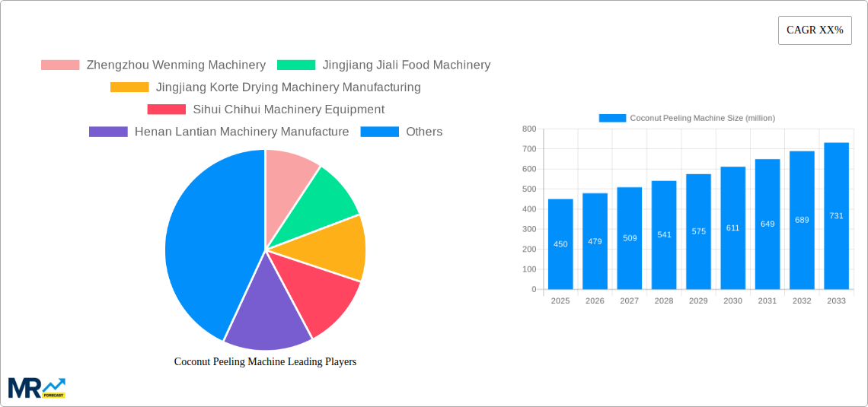868x407 pixels.
Task: Select Henan Lantian Machinery Manufacture label
Action: 242,132
